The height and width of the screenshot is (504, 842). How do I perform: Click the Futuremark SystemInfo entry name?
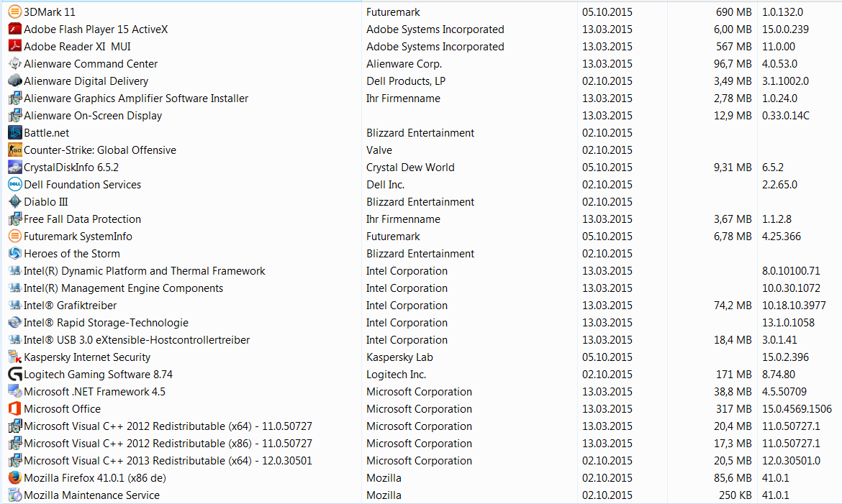(78, 237)
